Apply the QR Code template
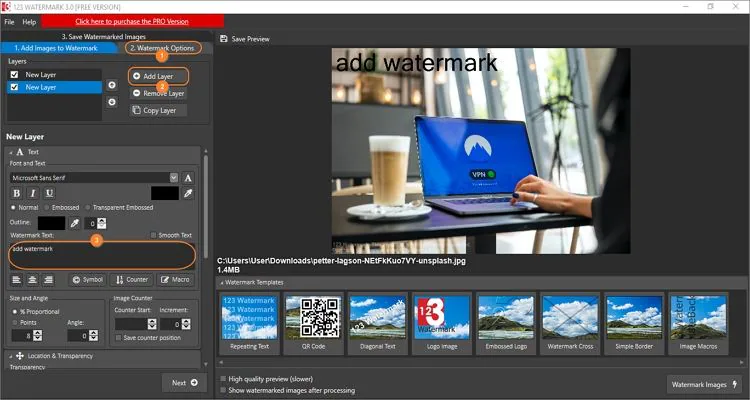The image size is (750, 400). (x=313, y=323)
